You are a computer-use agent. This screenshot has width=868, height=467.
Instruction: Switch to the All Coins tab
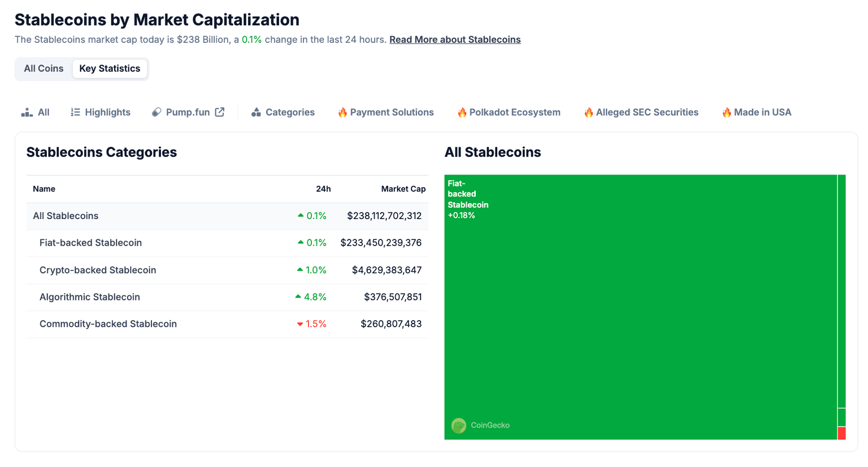[x=44, y=68]
